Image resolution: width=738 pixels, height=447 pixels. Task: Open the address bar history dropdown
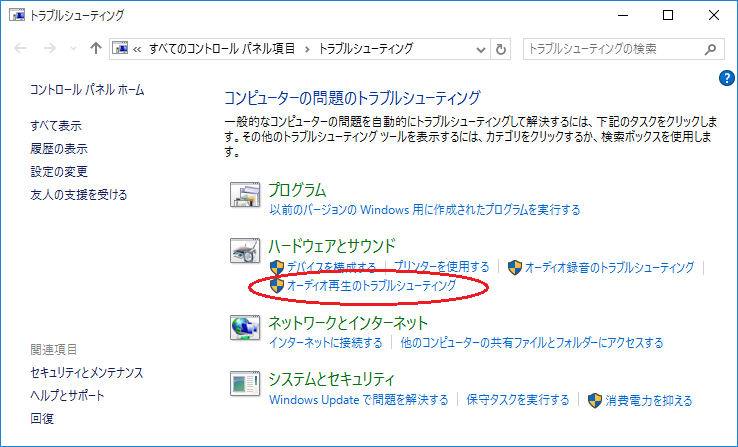click(481, 49)
